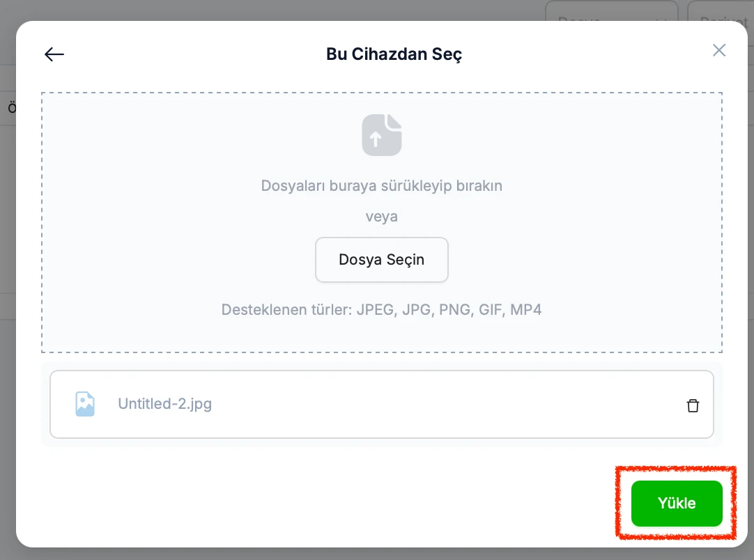Click the dimmed ö text on left edge
The width and height of the screenshot is (754, 560).
[x=12, y=108]
